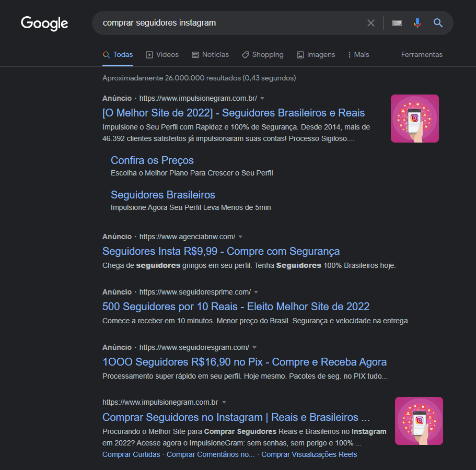Open 'Seguidores Insta R$9,99' ad link

coord(221,251)
